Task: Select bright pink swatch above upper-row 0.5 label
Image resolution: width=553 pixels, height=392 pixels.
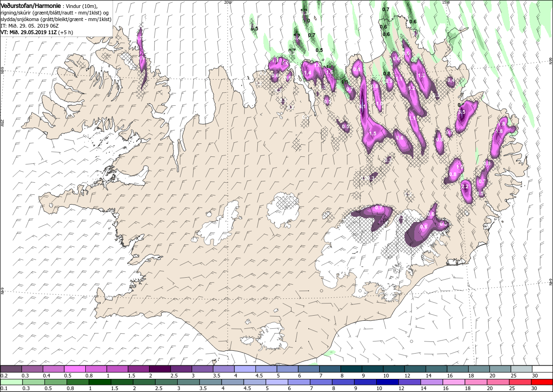Action: tap(75, 369)
